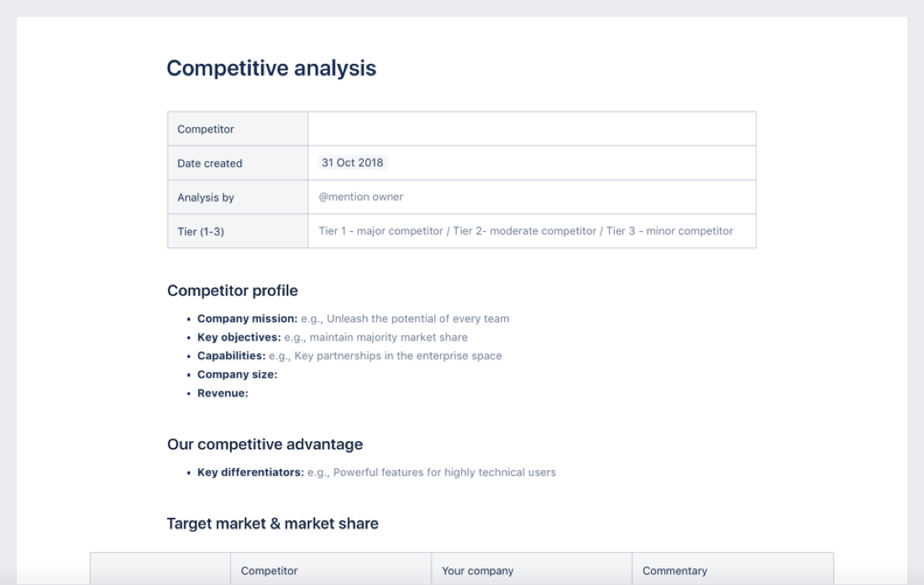The image size is (924, 585).
Task: Select the Tier 1-3 placeholder text
Action: pos(526,231)
